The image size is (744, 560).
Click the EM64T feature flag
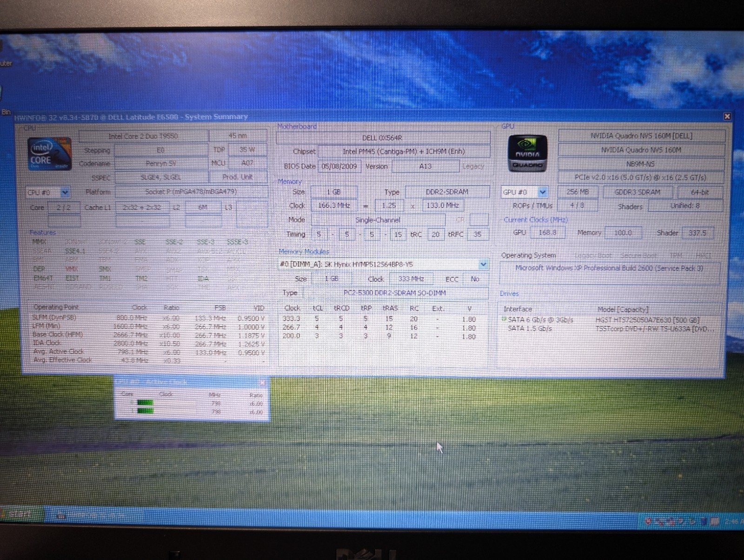(x=43, y=278)
